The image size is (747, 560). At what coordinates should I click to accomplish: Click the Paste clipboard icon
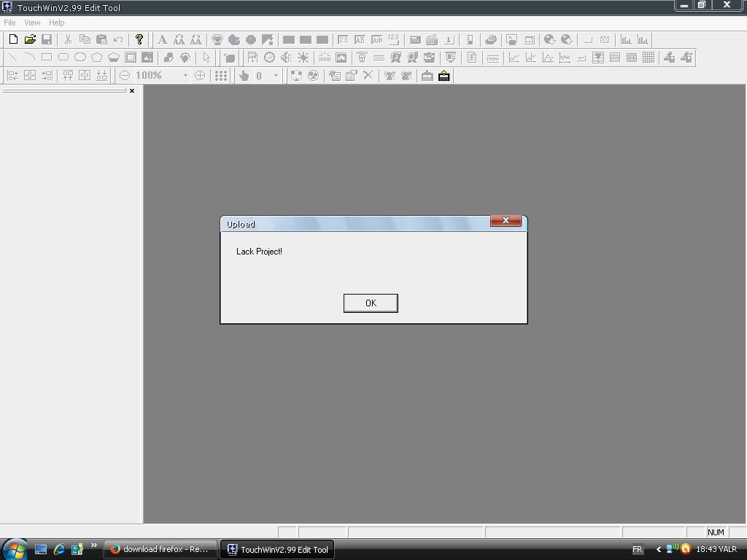click(101, 39)
